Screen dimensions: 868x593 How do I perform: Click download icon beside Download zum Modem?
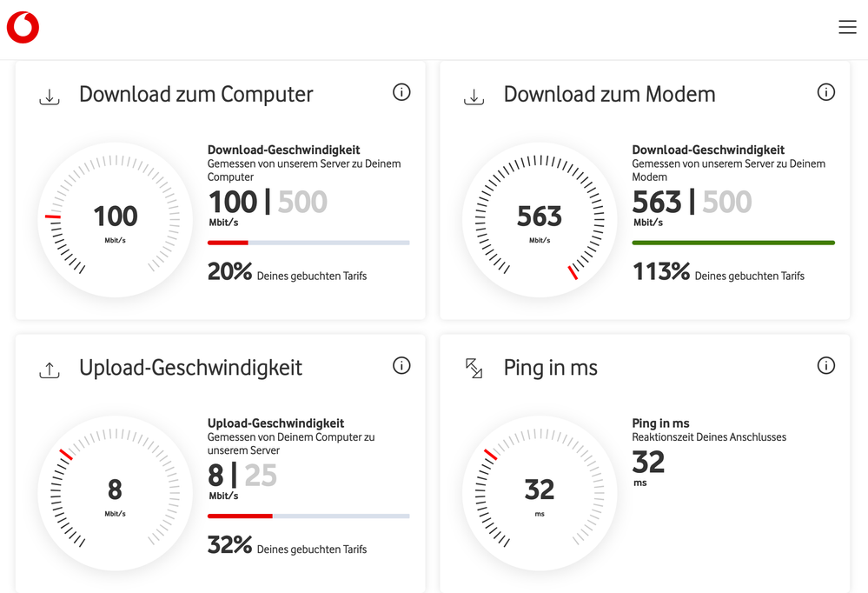474,97
